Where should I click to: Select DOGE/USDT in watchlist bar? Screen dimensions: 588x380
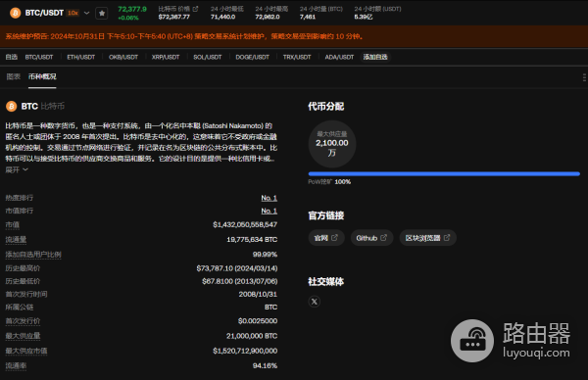tap(253, 57)
